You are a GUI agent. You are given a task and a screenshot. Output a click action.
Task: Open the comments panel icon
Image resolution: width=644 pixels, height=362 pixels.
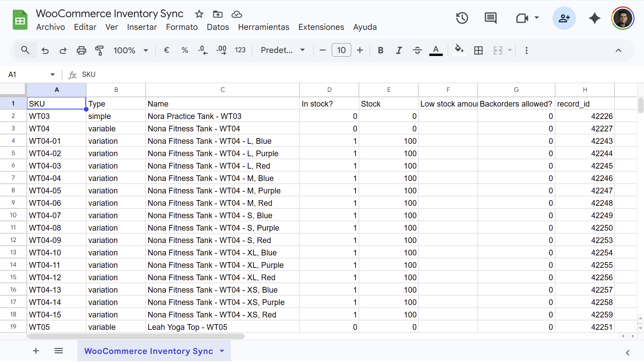coord(491,18)
